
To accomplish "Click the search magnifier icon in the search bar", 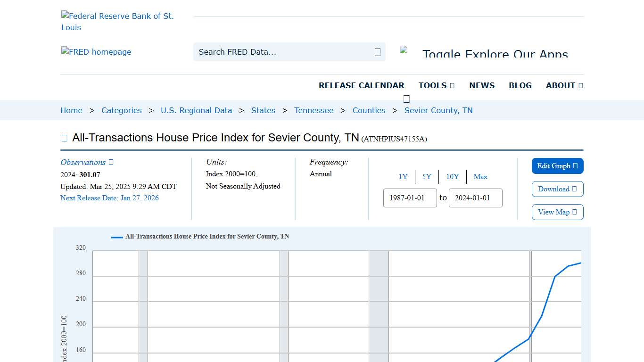I will tap(377, 52).
